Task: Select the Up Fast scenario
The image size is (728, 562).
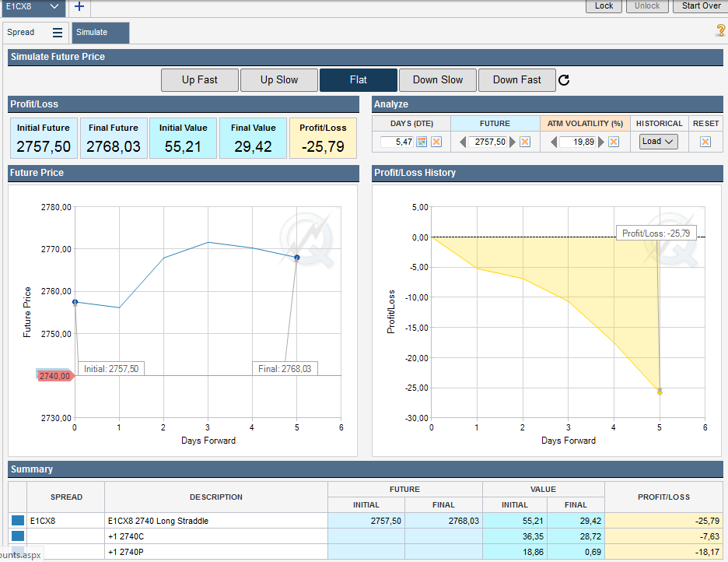Action: (200, 80)
